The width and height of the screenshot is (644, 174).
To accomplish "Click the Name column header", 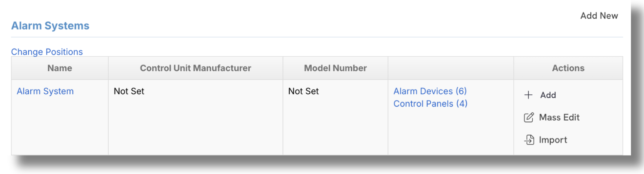I will (60, 68).
